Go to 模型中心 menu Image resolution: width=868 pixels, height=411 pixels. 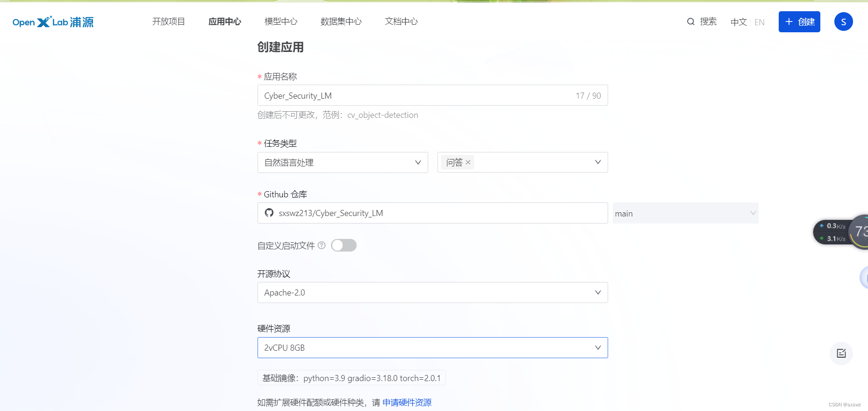(x=281, y=22)
